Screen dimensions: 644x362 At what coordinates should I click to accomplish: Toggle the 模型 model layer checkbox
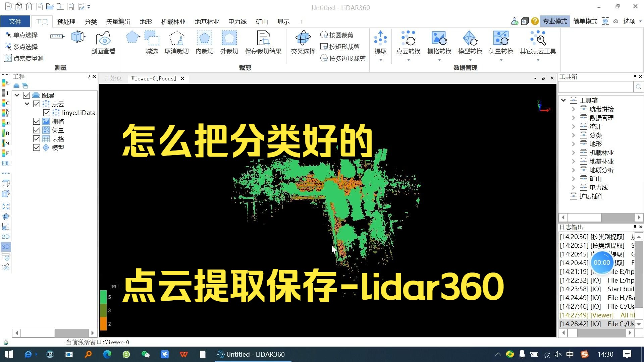(37, 147)
